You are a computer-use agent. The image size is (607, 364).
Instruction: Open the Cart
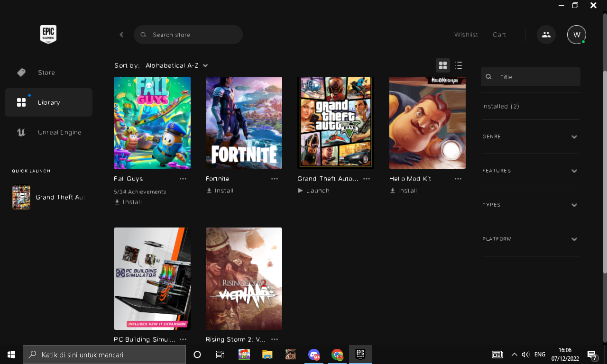click(499, 35)
